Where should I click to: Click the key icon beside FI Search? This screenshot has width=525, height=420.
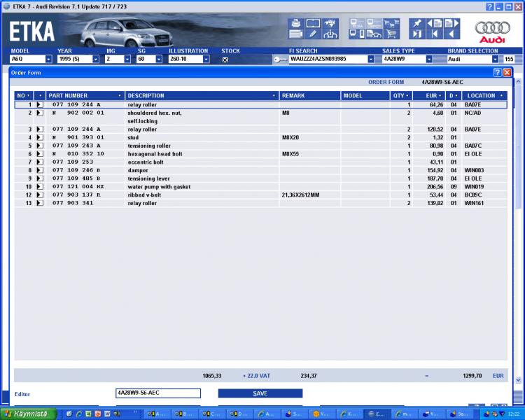279,59
